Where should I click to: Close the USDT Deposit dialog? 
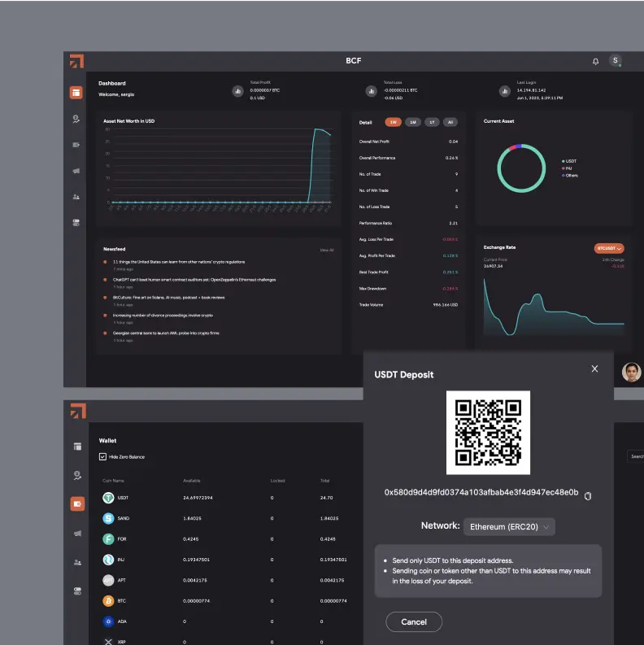[594, 368]
